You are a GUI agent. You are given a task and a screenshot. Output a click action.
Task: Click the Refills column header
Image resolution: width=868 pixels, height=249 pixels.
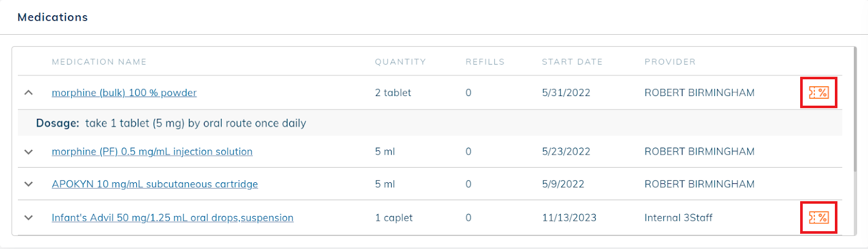pyautogui.click(x=485, y=62)
